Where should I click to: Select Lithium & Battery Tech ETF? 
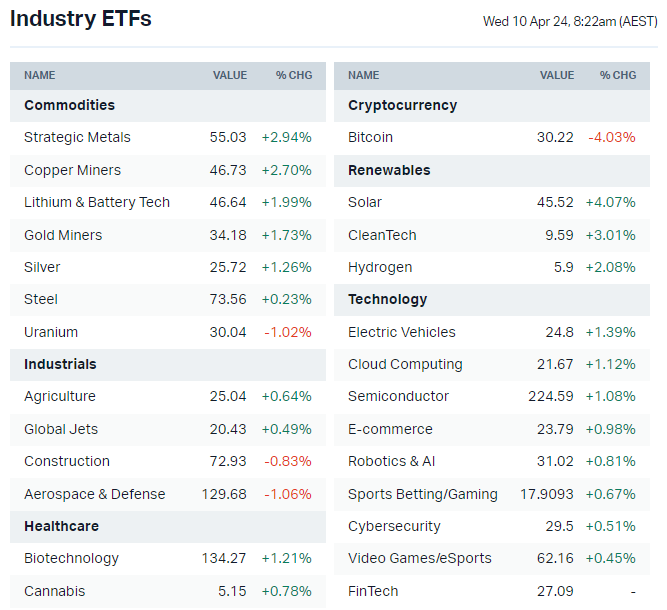pos(97,202)
